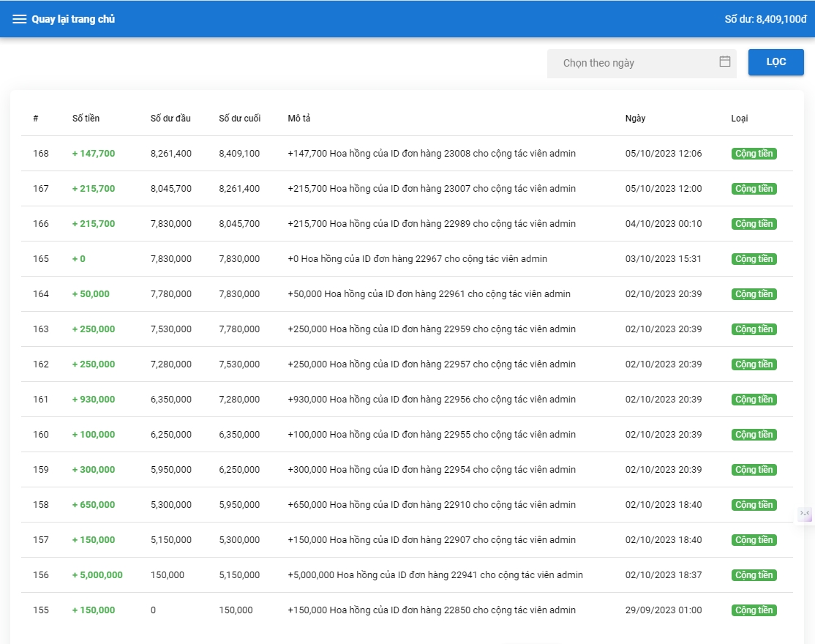Click the small floating widget at right edge

[805, 514]
